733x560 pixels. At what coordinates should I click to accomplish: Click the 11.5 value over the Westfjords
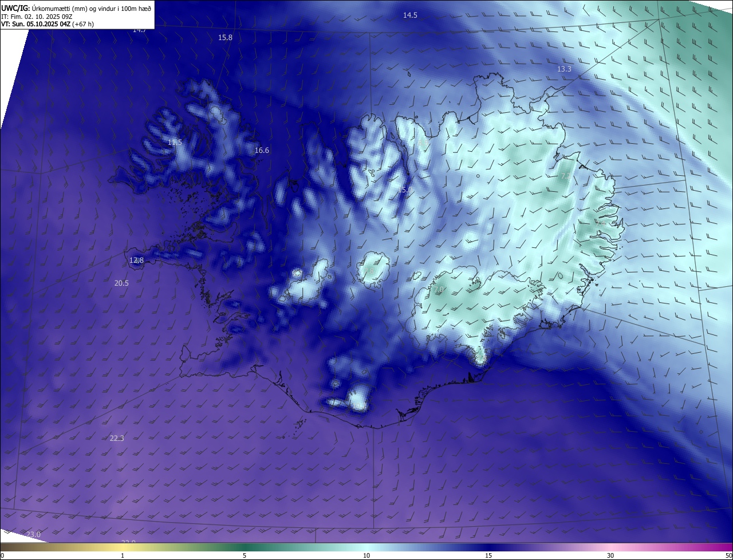175,142
